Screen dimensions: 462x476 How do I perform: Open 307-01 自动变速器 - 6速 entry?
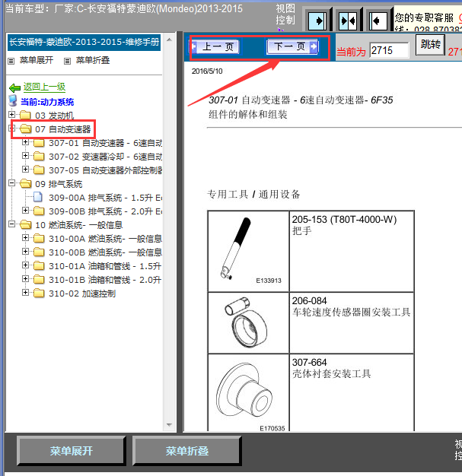106,143
